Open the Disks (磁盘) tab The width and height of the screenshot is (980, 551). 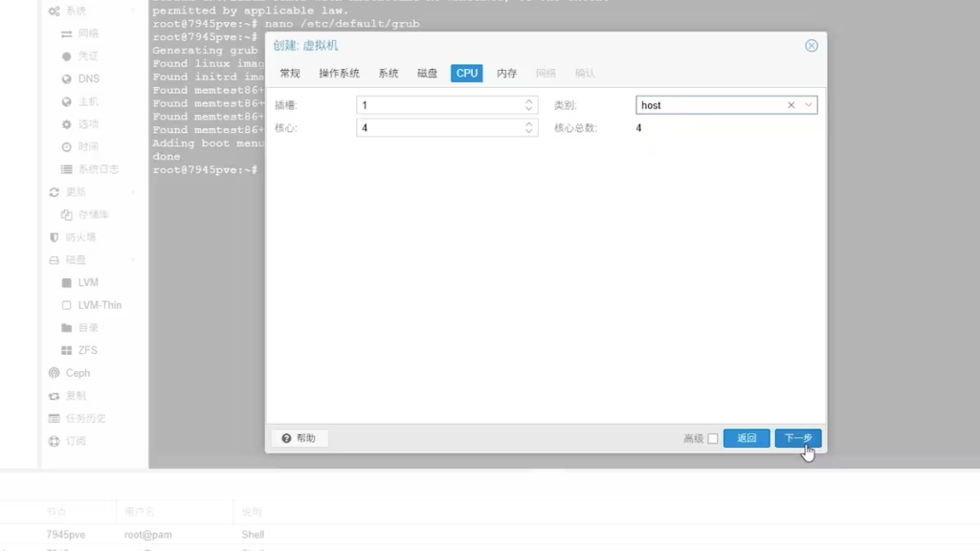[427, 74]
